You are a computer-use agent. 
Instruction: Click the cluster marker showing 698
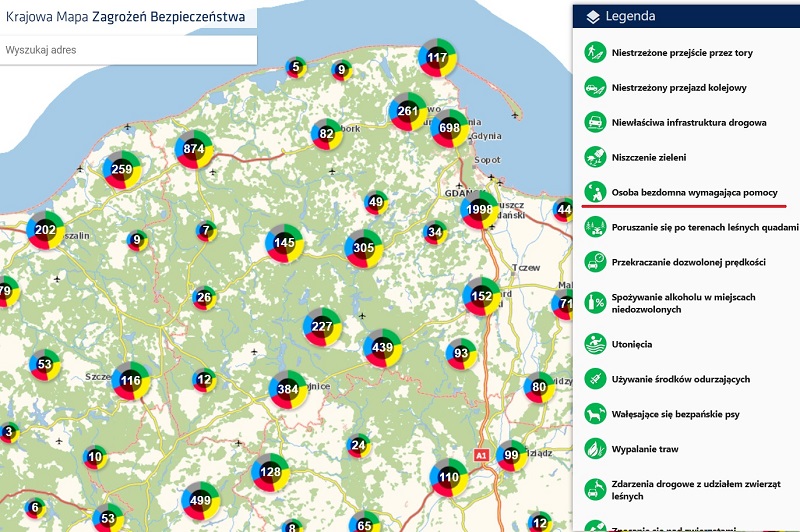(449, 128)
